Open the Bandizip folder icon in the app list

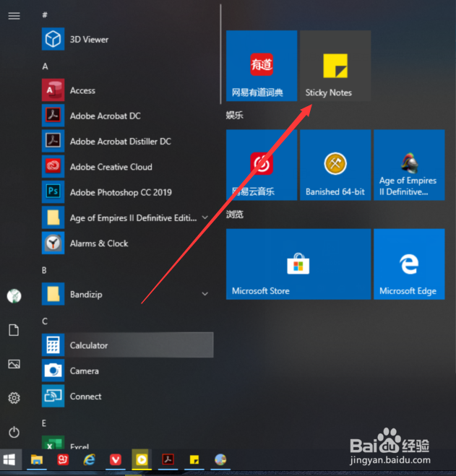click(53, 294)
